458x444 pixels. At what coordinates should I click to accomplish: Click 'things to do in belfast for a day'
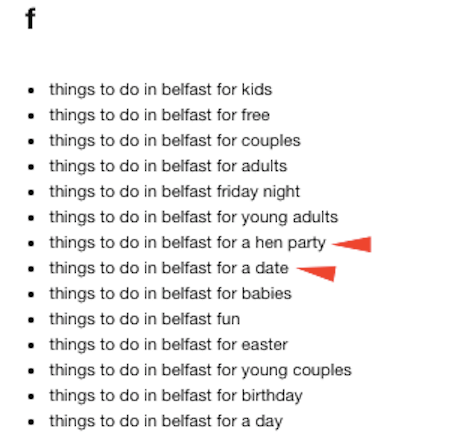pyautogui.click(x=166, y=421)
